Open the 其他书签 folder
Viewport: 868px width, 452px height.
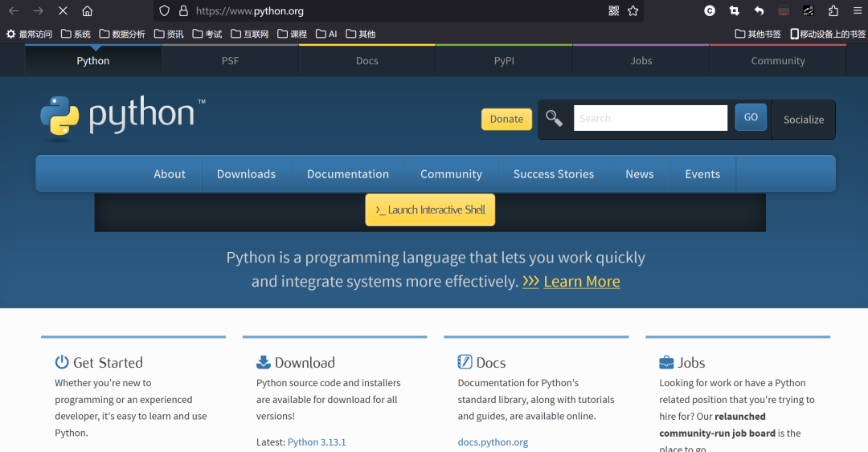click(x=757, y=34)
